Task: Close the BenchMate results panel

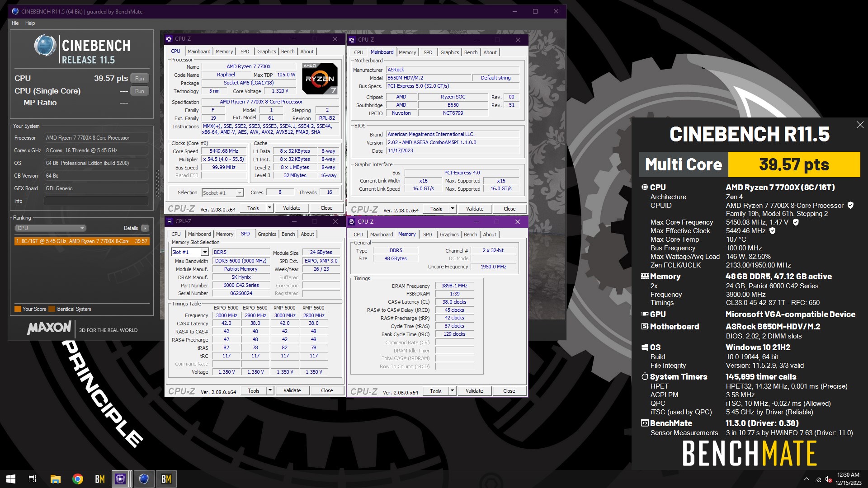Action: (860, 125)
